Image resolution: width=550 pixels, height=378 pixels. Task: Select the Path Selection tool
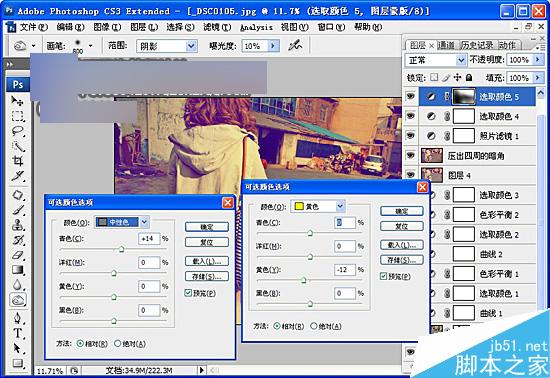click(x=17, y=348)
